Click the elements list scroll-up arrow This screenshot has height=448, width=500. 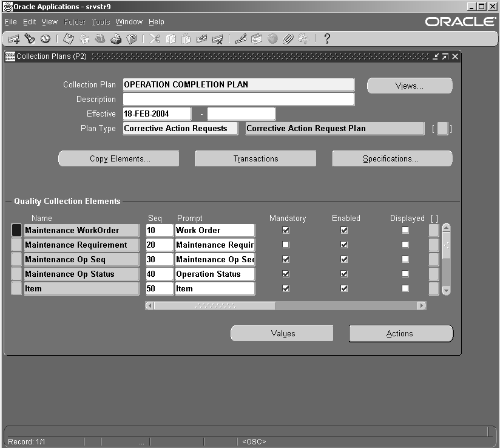point(447,228)
